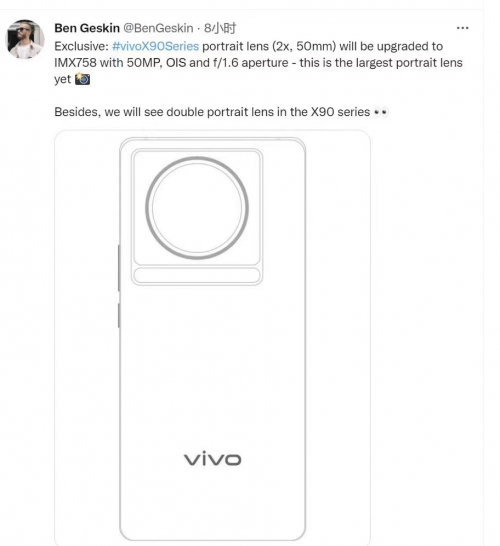Screen dimensions: 500x546
Task: Click the 'Besides, we will see' sentence
Action: tap(221, 112)
